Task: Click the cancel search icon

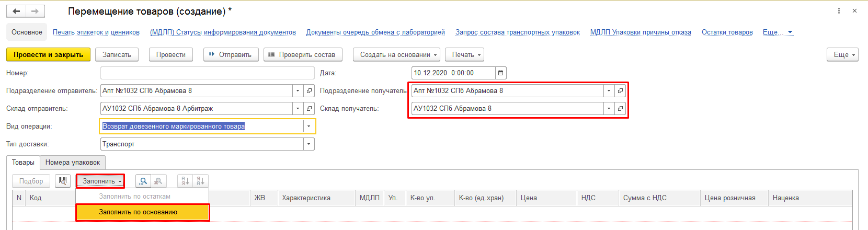Action: pos(158,181)
